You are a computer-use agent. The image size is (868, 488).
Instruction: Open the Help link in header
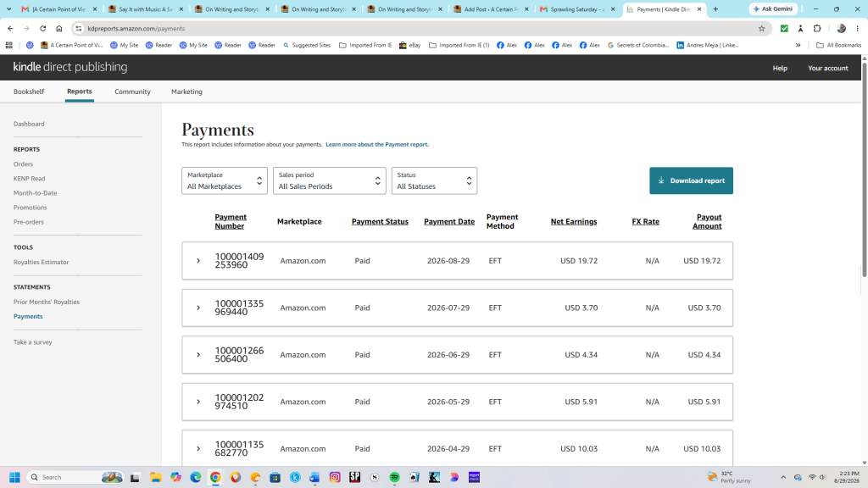(780, 68)
